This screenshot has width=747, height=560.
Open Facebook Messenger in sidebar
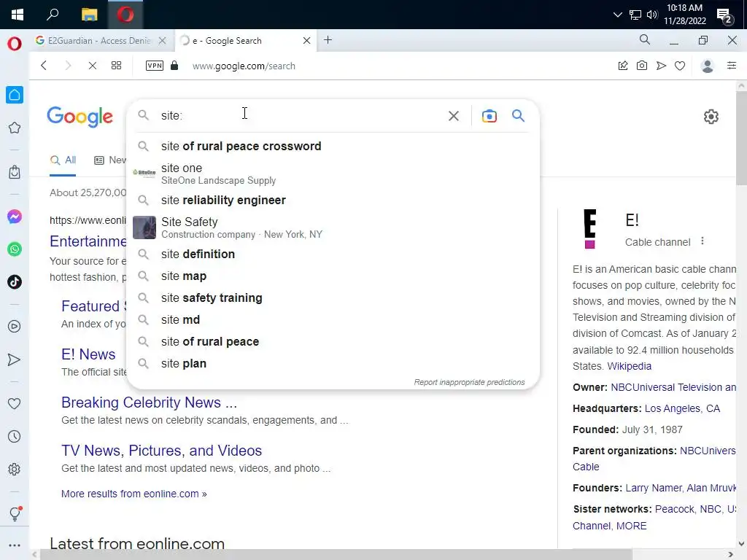(15, 217)
